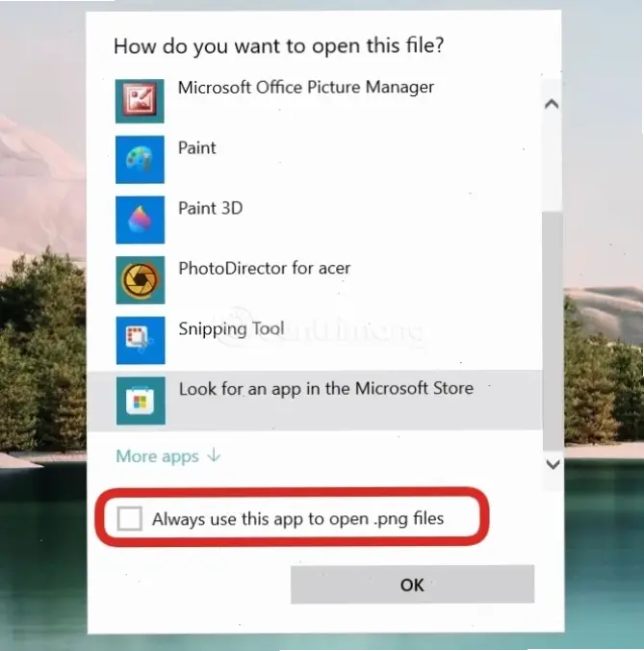Screen dimensions: 644x651
Task: Pick the Paint 3D droplet icon
Action: 140,220
